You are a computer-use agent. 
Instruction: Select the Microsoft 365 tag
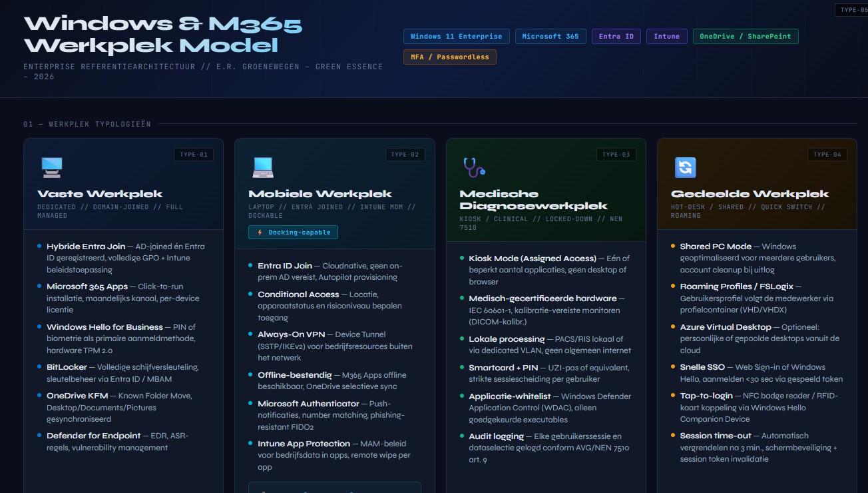pyautogui.click(x=550, y=37)
